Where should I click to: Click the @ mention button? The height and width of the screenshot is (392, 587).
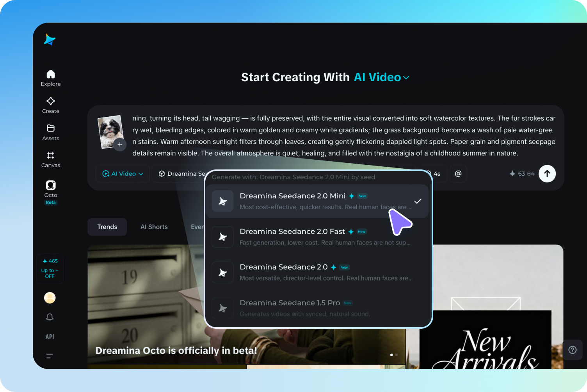(458, 174)
